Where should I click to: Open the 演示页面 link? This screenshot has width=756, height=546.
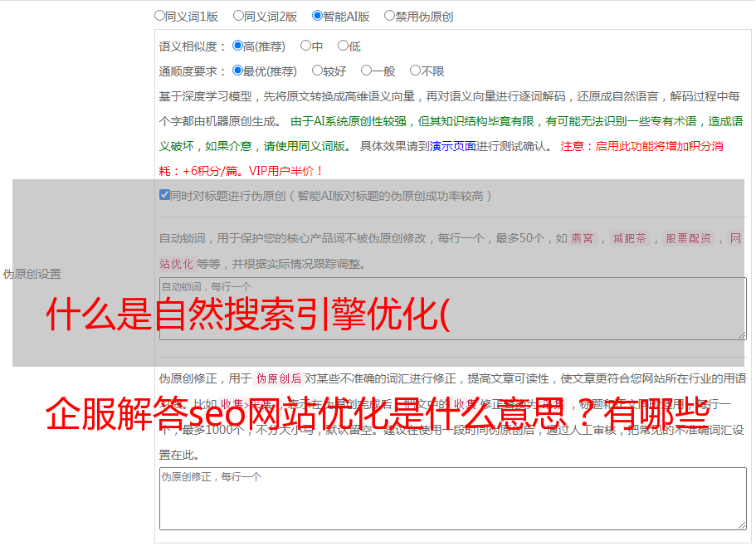(x=452, y=146)
